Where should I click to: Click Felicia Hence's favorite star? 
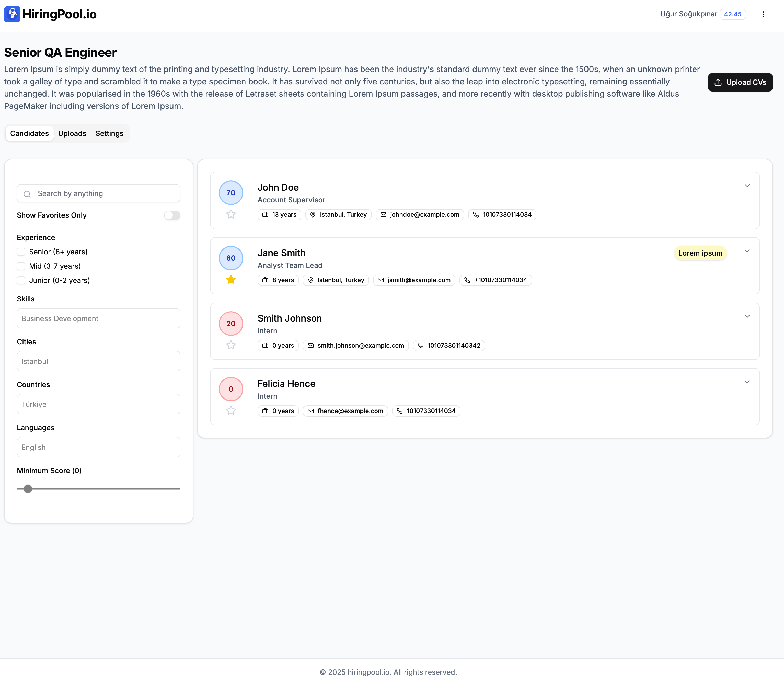pos(231,410)
